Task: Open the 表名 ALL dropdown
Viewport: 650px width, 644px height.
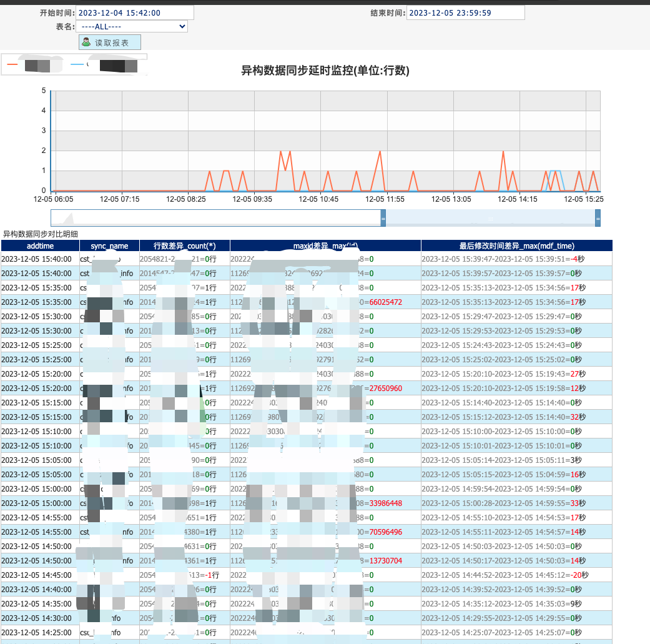Action: coord(131,26)
